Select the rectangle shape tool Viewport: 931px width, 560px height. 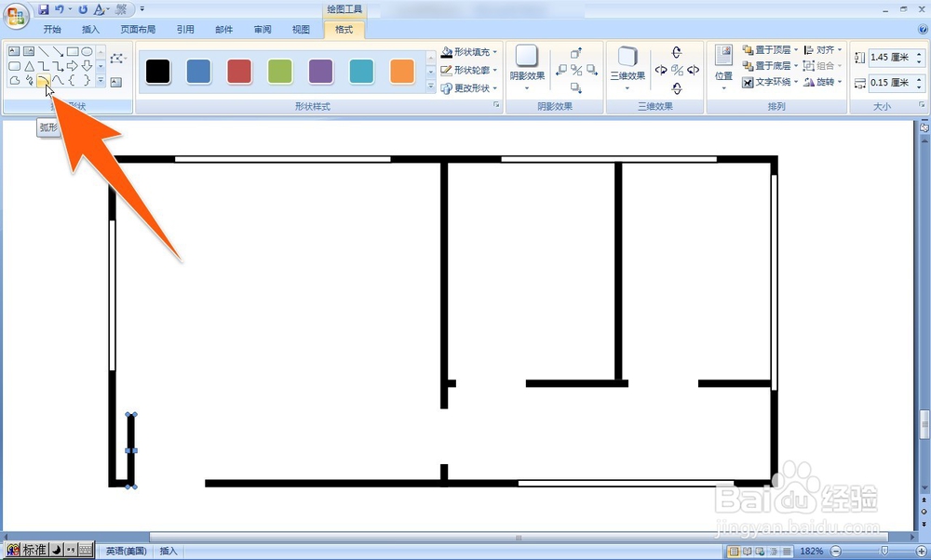point(73,51)
